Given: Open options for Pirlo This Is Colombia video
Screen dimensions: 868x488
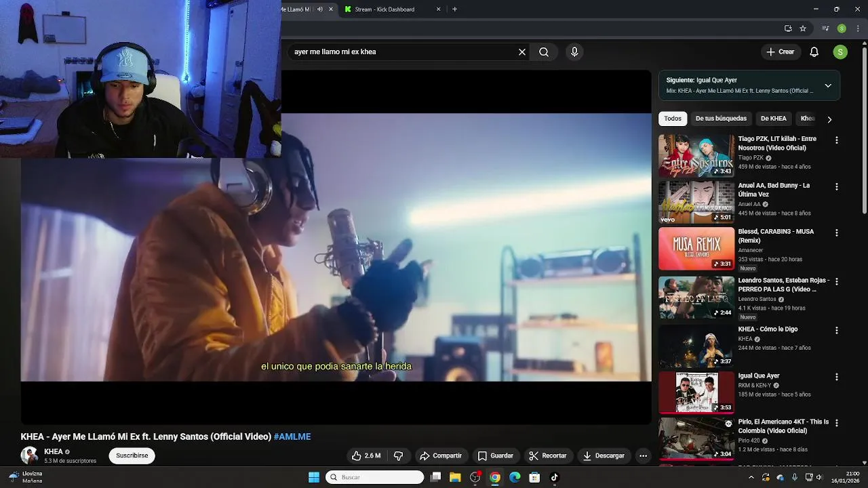Looking at the screenshot, I should coord(836,423).
